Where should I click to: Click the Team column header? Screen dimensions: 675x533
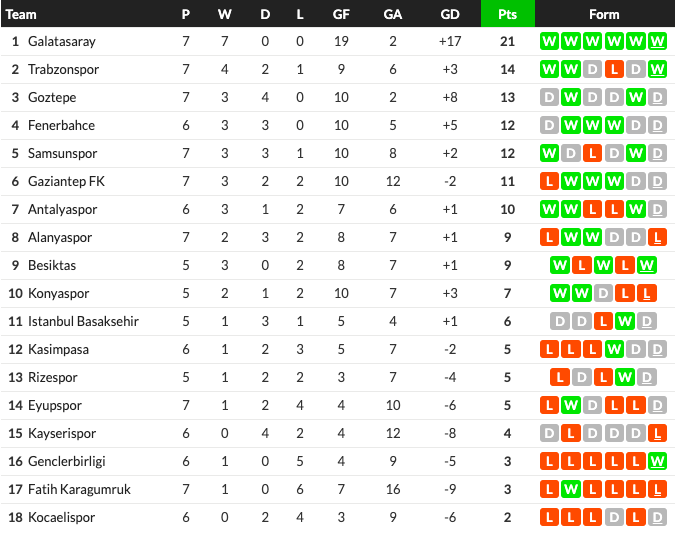(21, 14)
